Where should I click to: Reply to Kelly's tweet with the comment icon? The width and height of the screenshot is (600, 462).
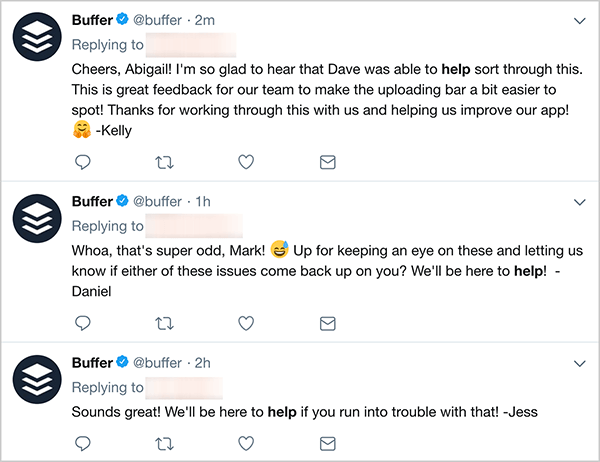(x=83, y=162)
